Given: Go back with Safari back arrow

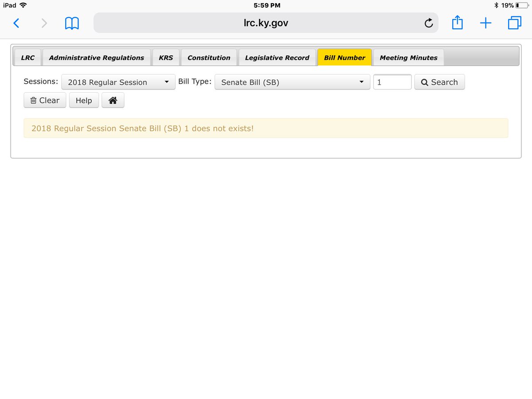Looking at the screenshot, I should pos(16,23).
